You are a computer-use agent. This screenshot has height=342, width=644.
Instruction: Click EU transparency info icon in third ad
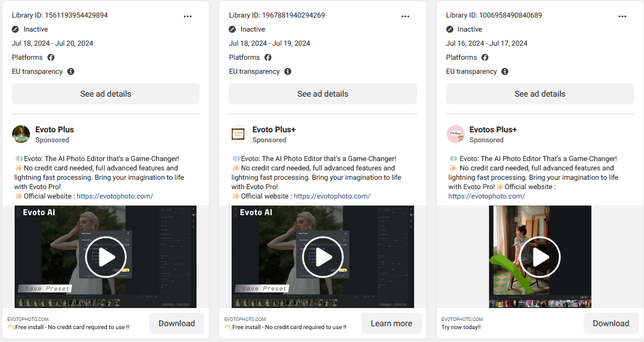pyautogui.click(x=505, y=71)
